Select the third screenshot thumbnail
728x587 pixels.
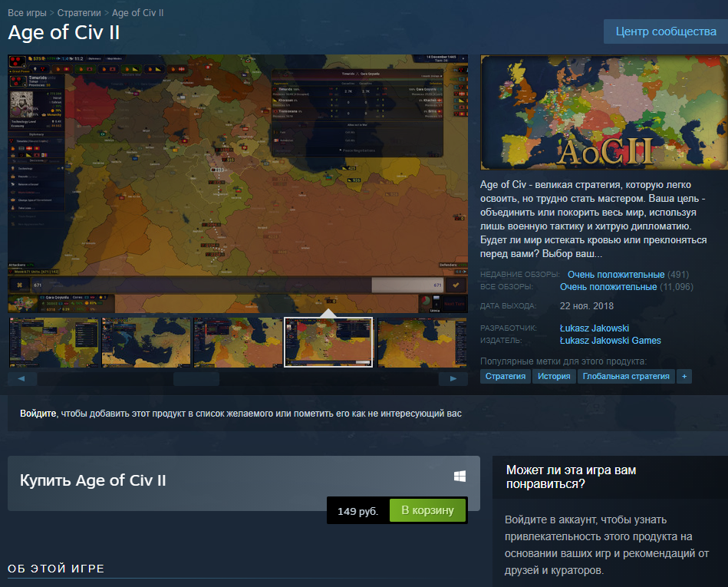coord(238,342)
